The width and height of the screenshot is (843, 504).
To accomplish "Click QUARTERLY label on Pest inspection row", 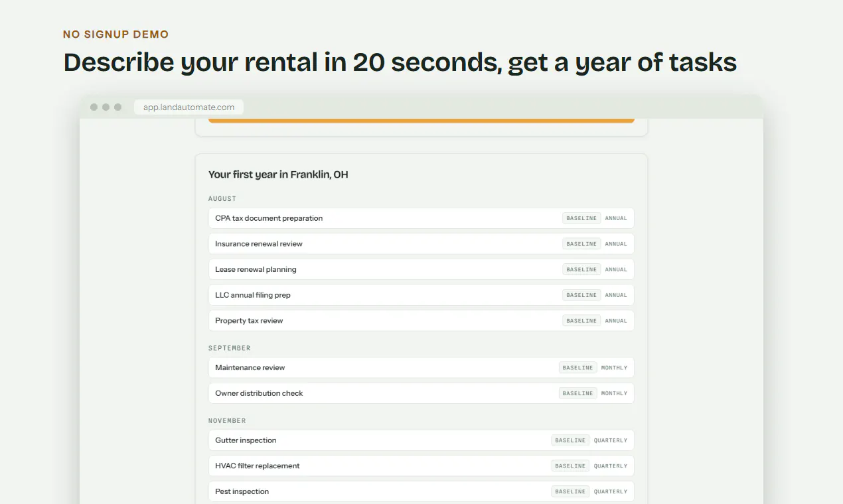I will 611,491.
